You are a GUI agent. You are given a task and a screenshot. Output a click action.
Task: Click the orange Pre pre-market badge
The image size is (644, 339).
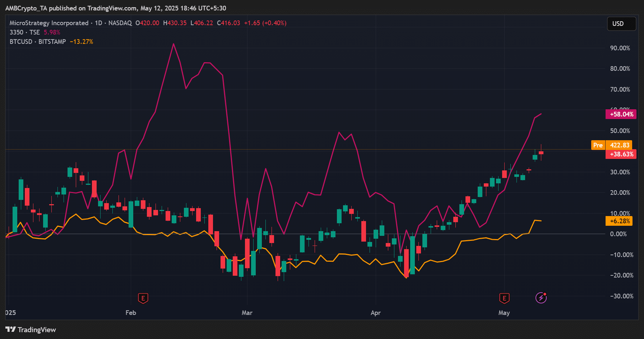pos(598,145)
